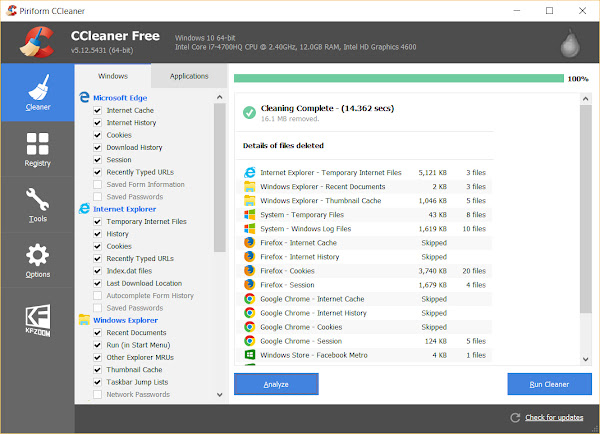Click the results panel scroll-down arrow
Viewport: 600px width, 434px height.
point(585,359)
